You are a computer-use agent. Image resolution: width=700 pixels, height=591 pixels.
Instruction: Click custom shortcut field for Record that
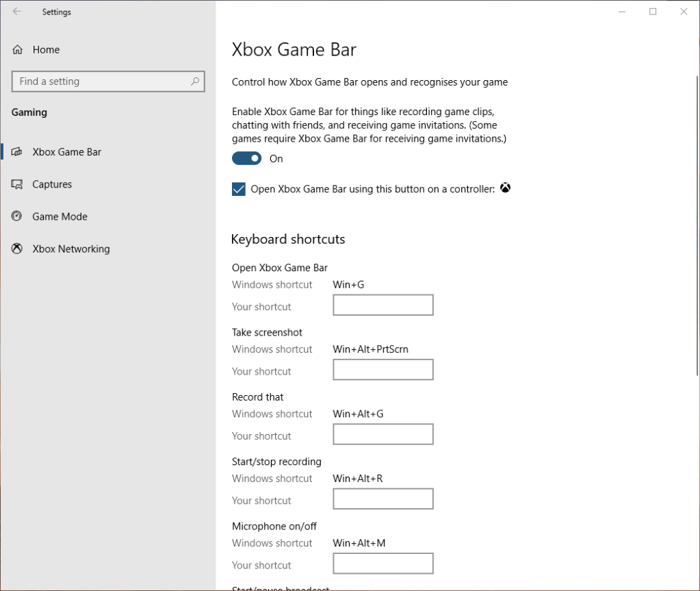[383, 434]
